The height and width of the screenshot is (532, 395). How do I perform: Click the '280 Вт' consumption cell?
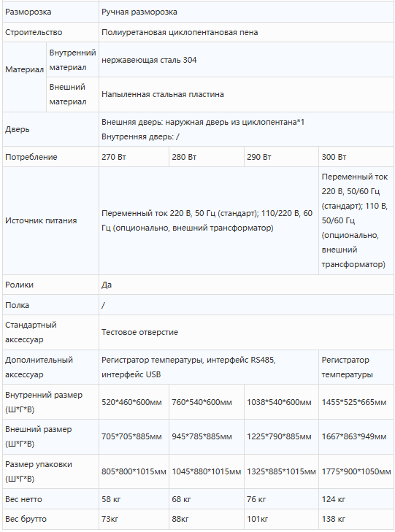coord(207,157)
